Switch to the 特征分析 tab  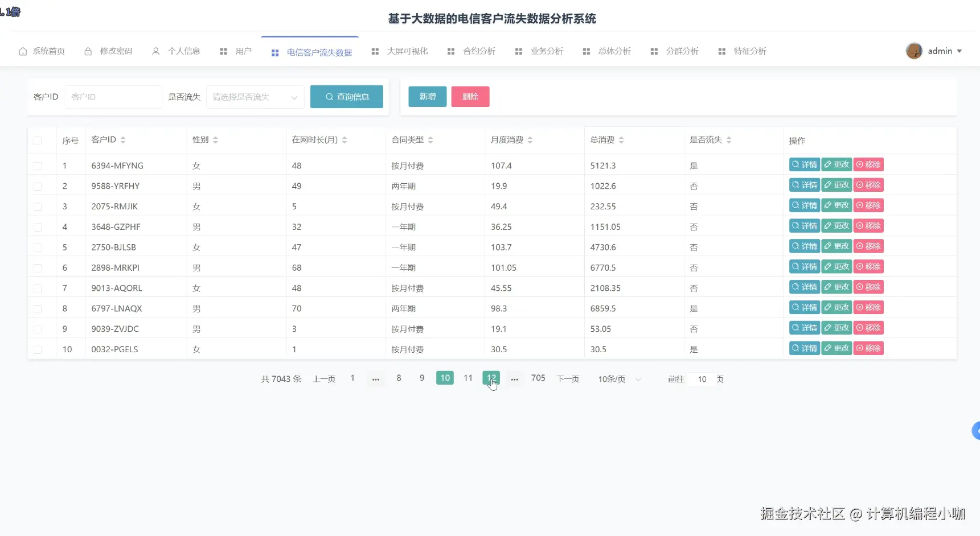(x=751, y=51)
